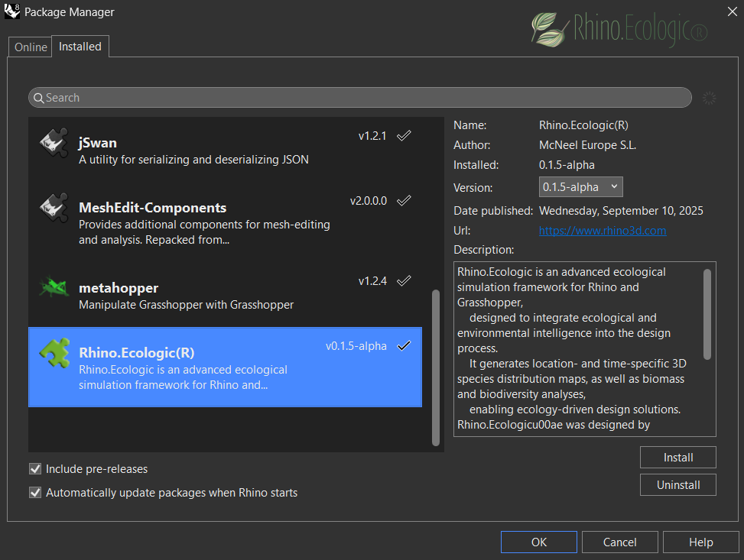Click the jSwan installed checkmark
The height and width of the screenshot is (560, 744).
point(404,136)
